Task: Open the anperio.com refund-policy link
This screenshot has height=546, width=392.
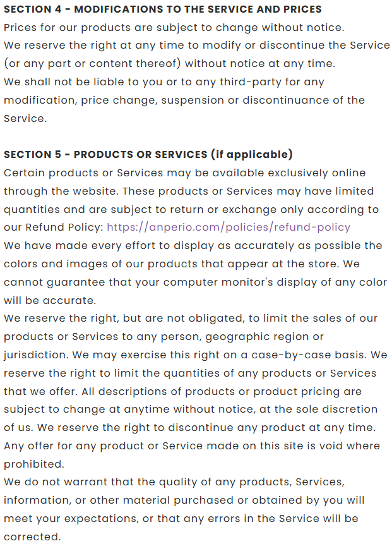Action: pyautogui.click(x=229, y=227)
